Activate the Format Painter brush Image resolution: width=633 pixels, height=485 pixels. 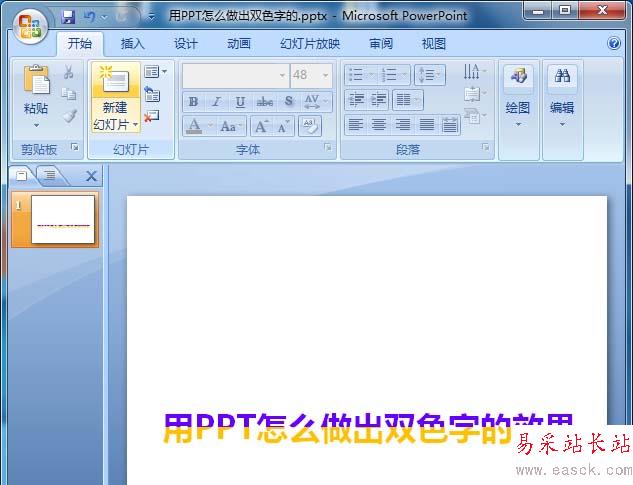[x=69, y=116]
